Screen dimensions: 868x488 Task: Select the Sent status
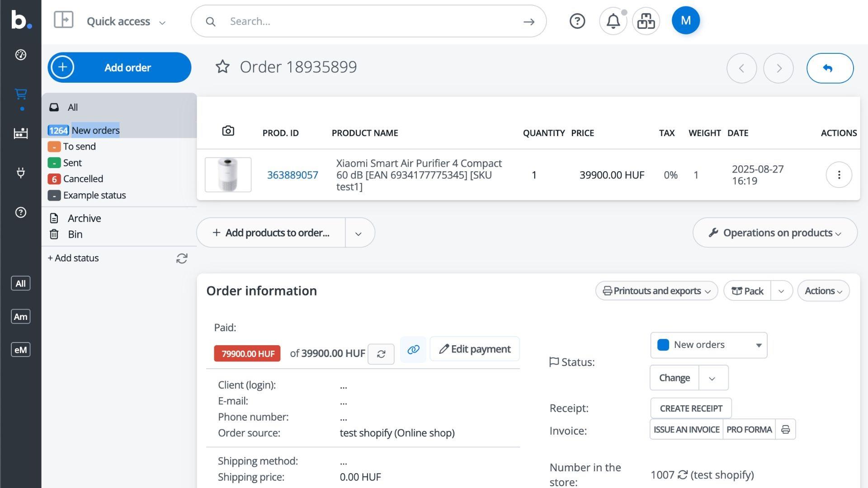[x=72, y=163]
